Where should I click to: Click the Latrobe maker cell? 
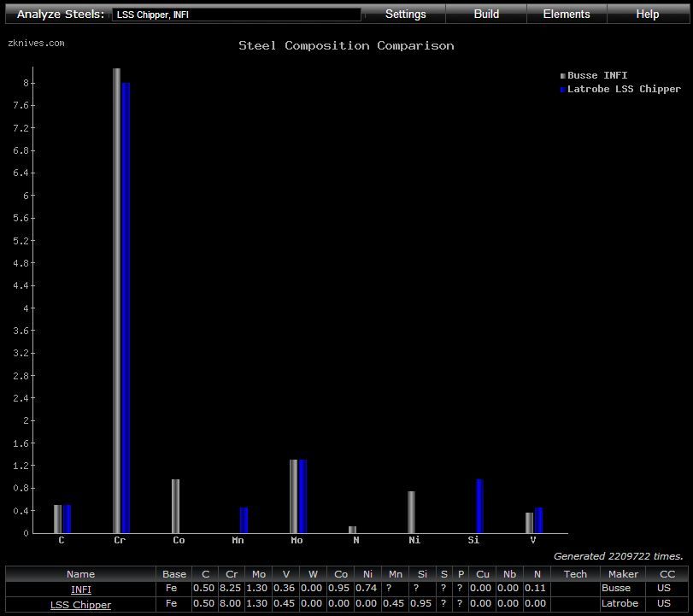click(620, 603)
